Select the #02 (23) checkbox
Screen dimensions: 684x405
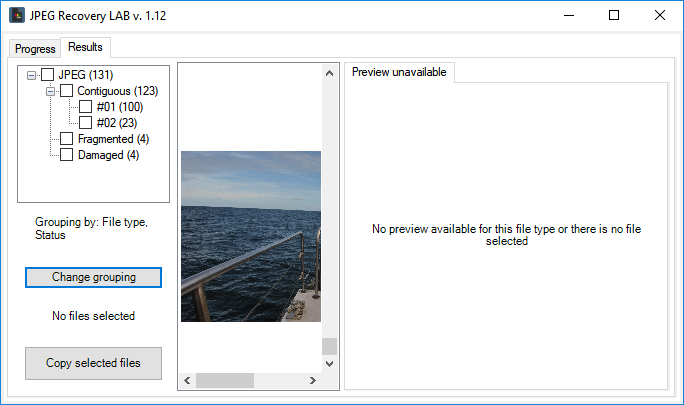[85, 123]
